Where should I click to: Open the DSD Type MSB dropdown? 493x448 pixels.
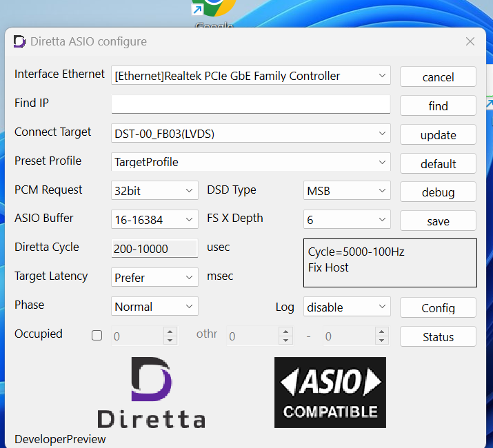[x=347, y=190]
